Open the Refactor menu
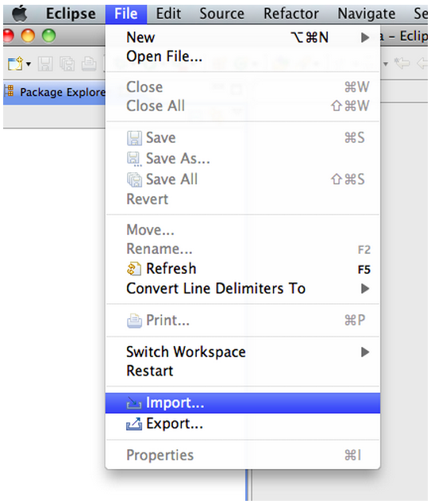 pyautogui.click(x=291, y=13)
